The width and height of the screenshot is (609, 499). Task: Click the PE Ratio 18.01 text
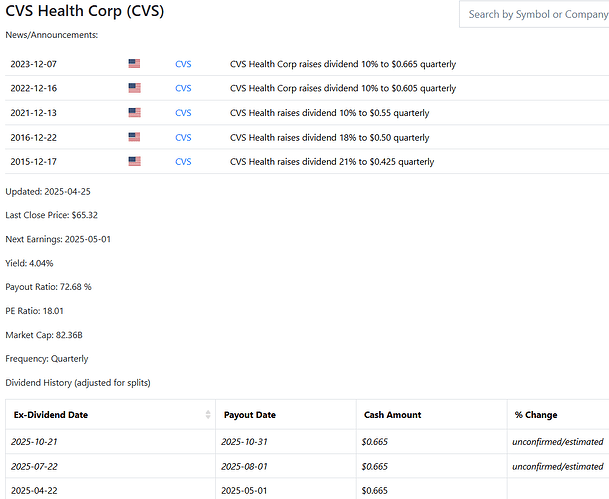(34, 311)
